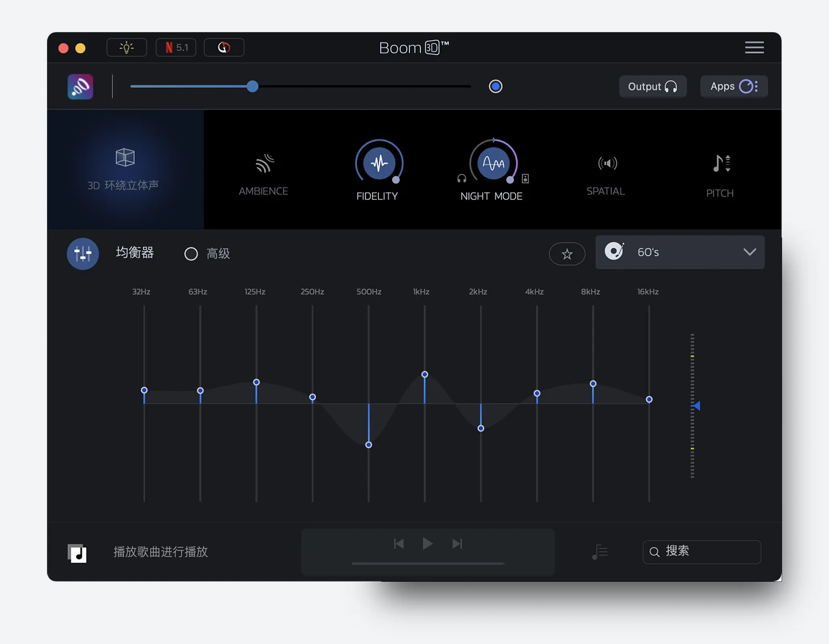Click the 500Hz band slider handle
The height and width of the screenshot is (644, 829).
(369, 445)
